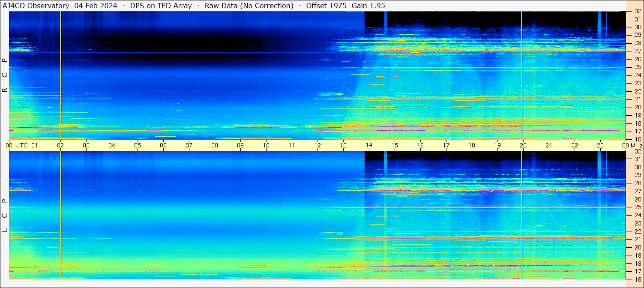Click the 23 hour label on the time axis

click(x=600, y=145)
